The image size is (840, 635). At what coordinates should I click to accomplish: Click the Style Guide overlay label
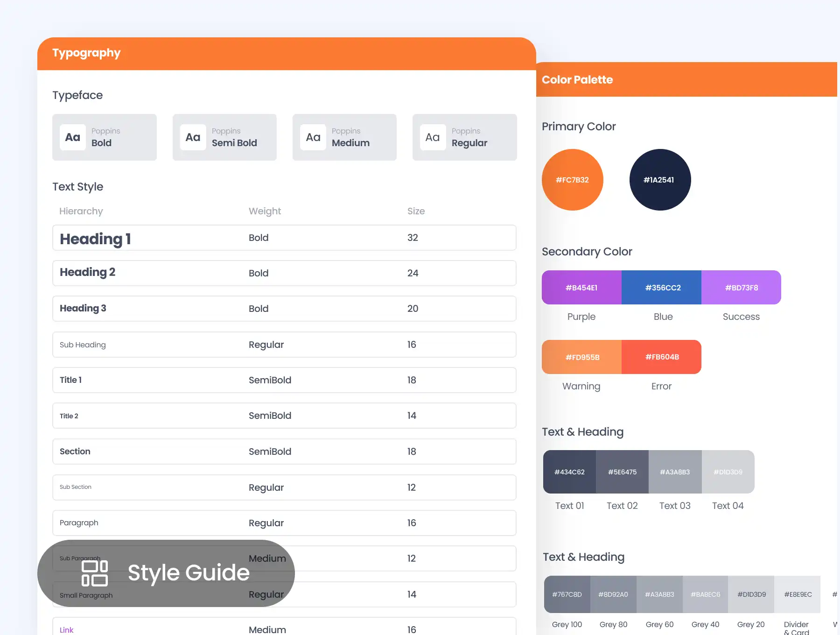189,573
